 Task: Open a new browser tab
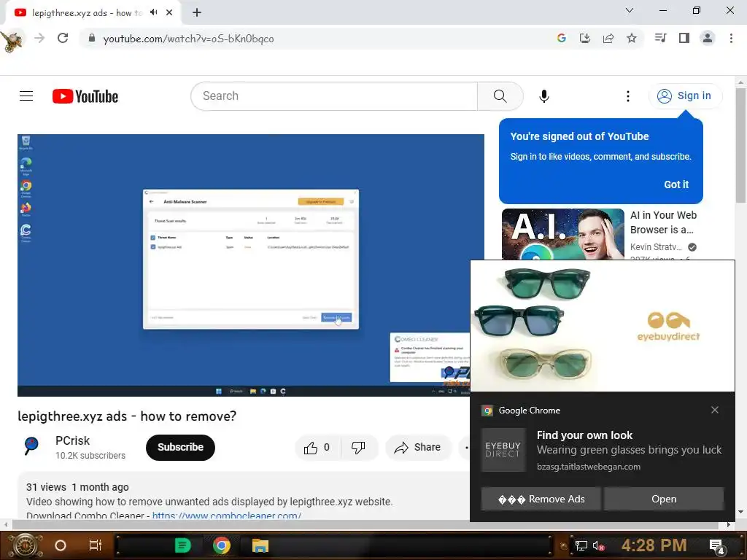197,12
